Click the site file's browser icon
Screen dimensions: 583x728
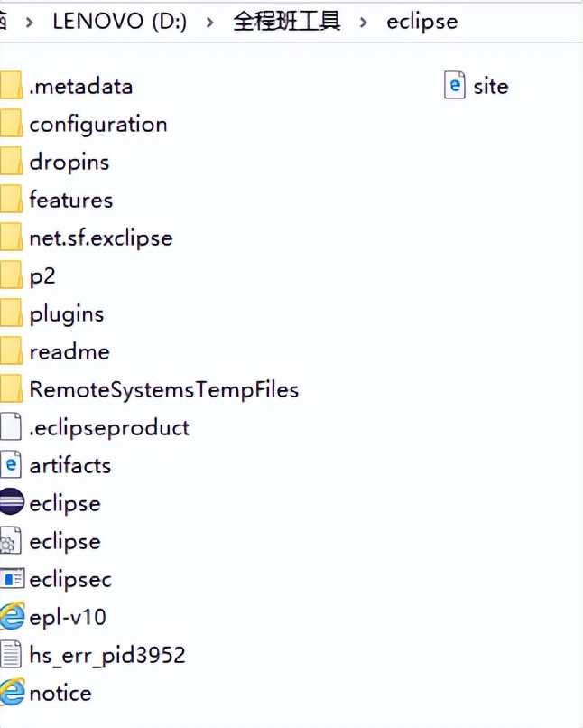click(x=454, y=86)
